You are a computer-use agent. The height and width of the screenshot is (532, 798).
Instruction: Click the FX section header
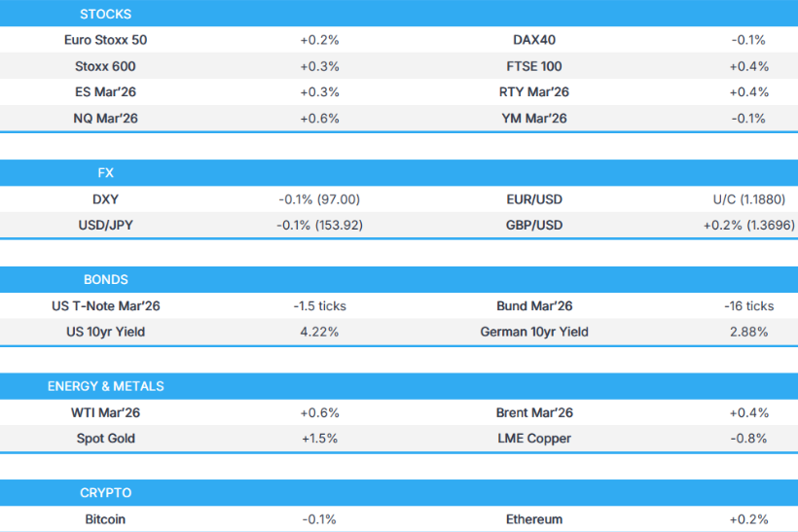[105, 173]
